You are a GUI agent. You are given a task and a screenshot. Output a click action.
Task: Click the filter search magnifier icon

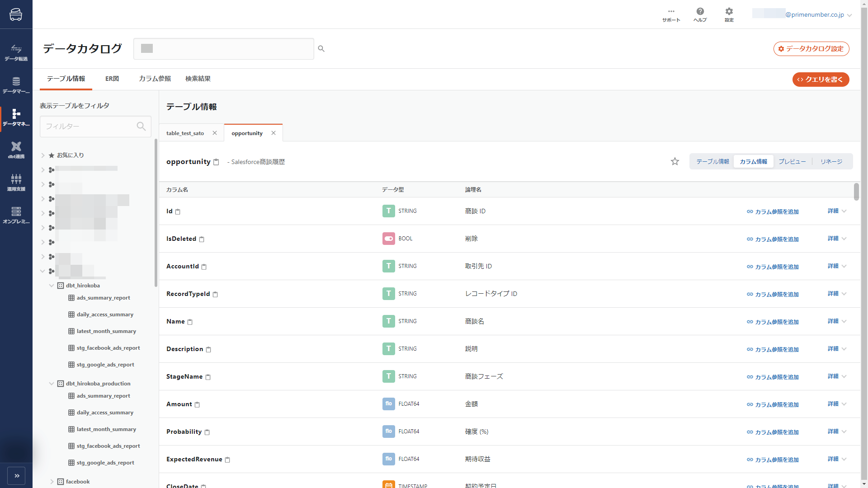tap(141, 127)
